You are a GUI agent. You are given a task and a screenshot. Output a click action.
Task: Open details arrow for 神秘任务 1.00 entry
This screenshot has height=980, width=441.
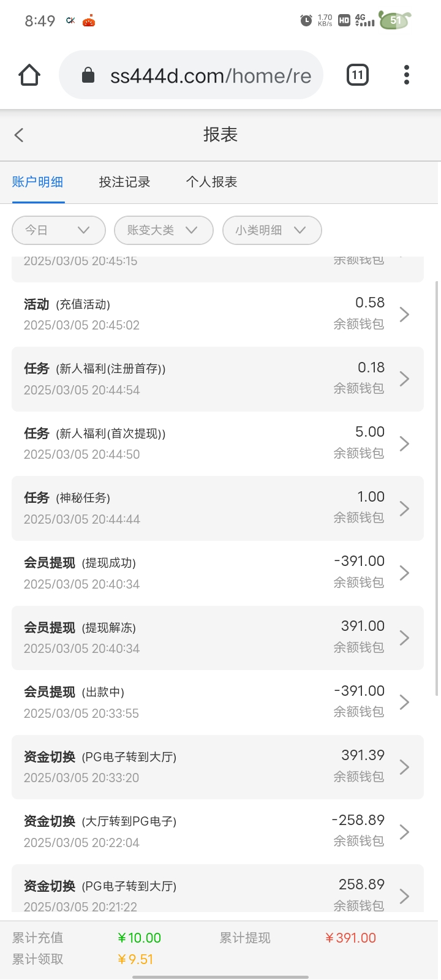point(404,508)
